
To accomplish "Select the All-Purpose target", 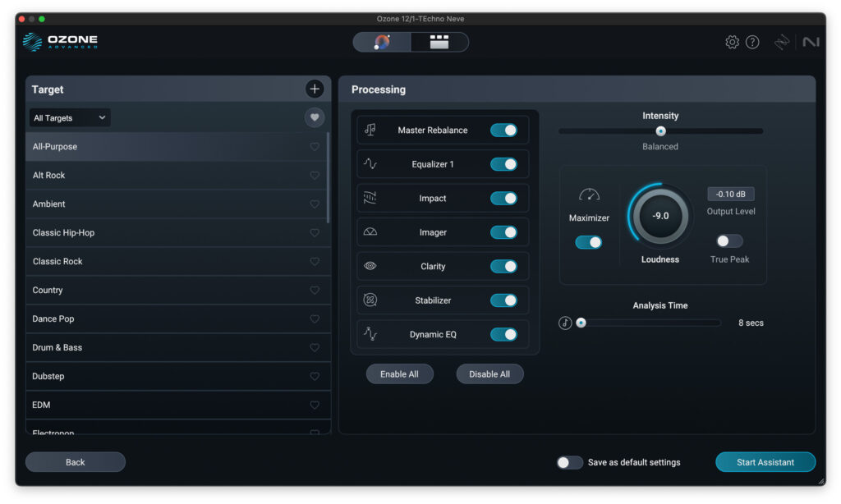I will click(x=176, y=146).
